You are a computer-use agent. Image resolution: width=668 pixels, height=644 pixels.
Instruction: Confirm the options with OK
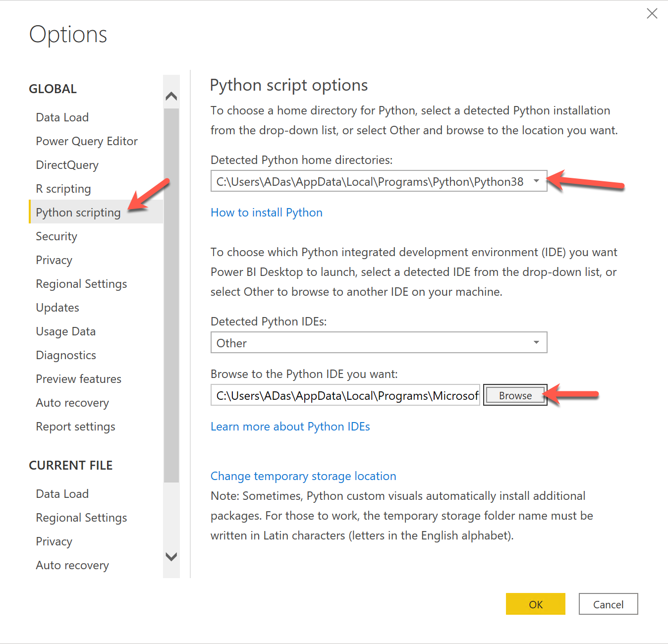point(535,604)
